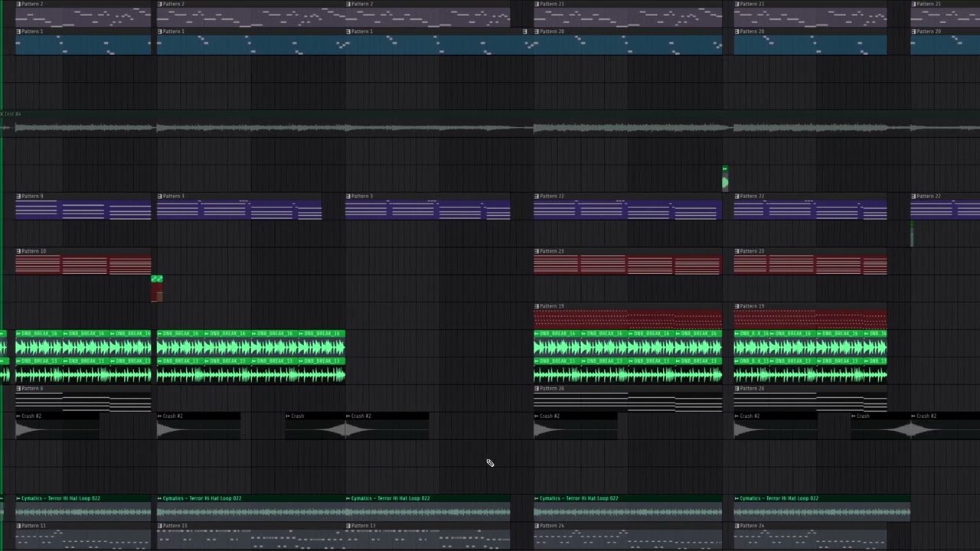Select the last Pattern 2 clip
This screenshot has width=980, height=551.
click(x=427, y=14)
